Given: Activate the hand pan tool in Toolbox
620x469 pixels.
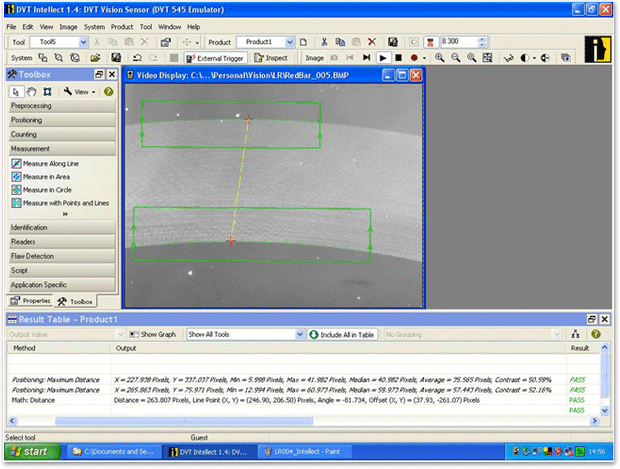Looking at the screenshot, I should pyautogui.click(x=32, y=91).
